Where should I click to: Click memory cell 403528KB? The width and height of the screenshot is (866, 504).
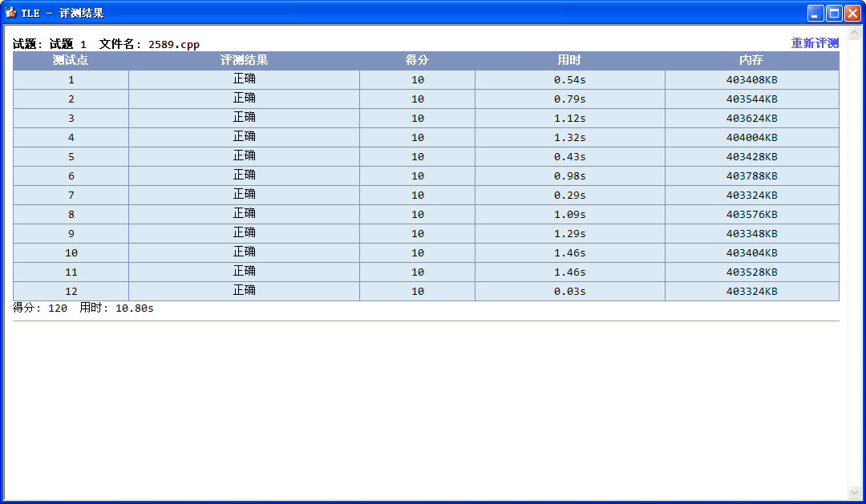point(751,272)
